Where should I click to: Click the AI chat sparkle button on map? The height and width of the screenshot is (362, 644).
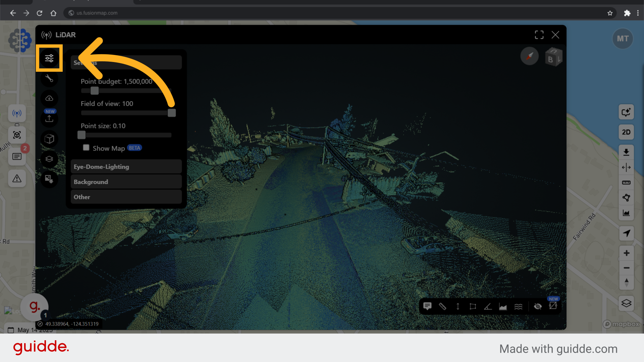point(626,112)
